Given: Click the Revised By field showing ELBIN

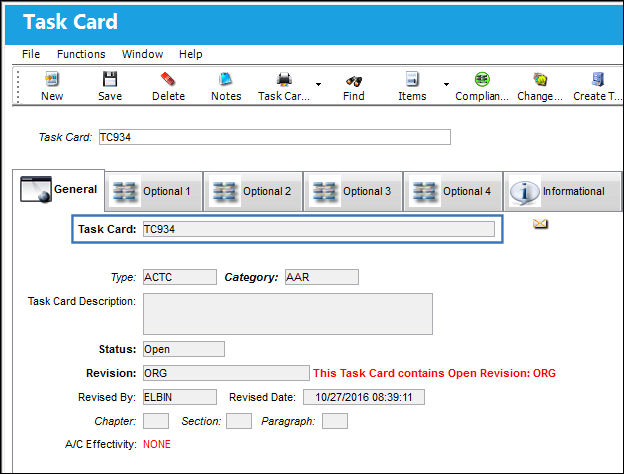Looking at the screenshot, I should tap(180, 397).
